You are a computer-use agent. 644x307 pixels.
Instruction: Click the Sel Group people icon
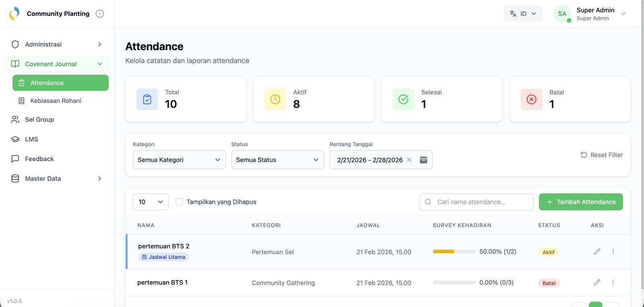15,120
